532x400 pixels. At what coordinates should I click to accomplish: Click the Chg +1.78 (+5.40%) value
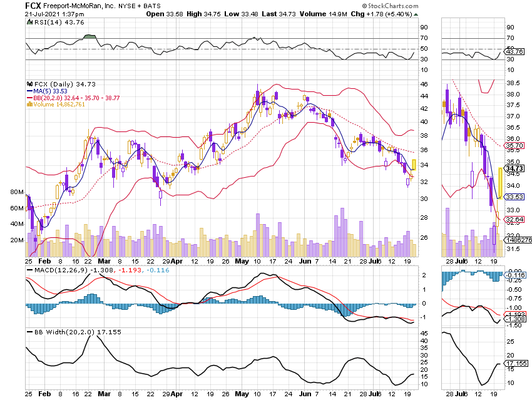[381, 14]
